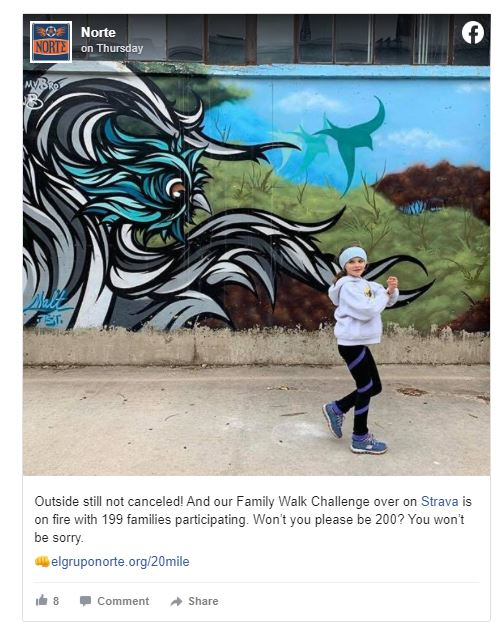The height and width of the screenshot is (628, 500).
Task: Click the post caption text paragraph
Action: coord(253,519)
